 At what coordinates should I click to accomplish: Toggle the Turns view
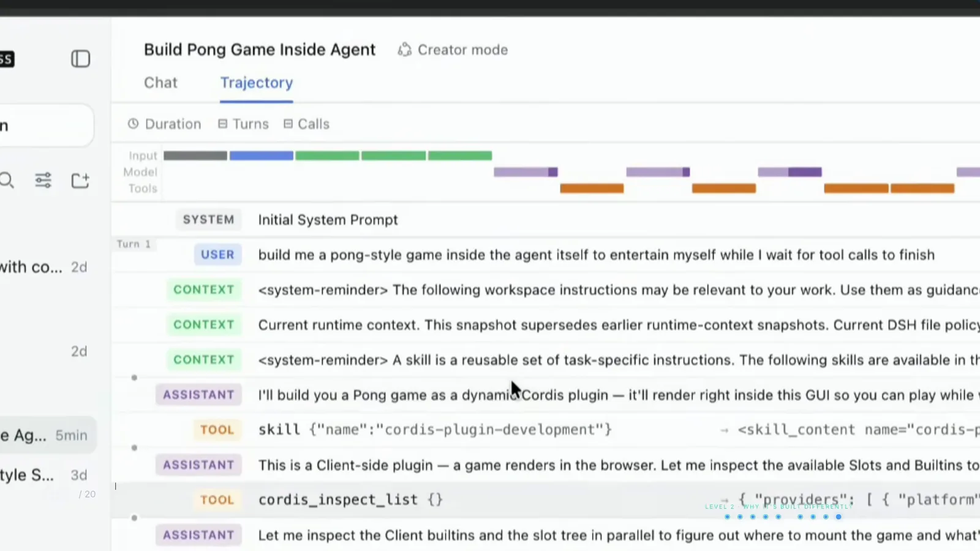(243, 124)
